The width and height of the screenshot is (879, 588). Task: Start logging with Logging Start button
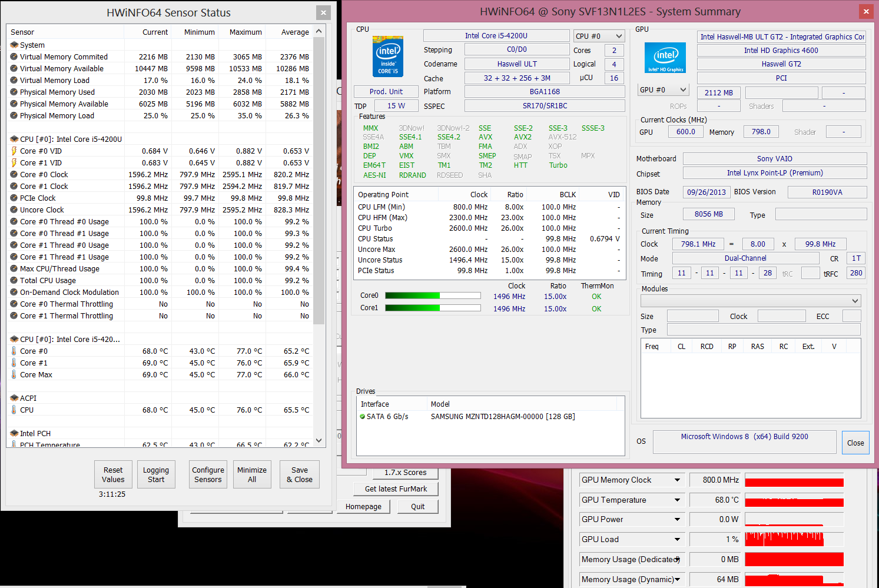[x=156, y=474]
